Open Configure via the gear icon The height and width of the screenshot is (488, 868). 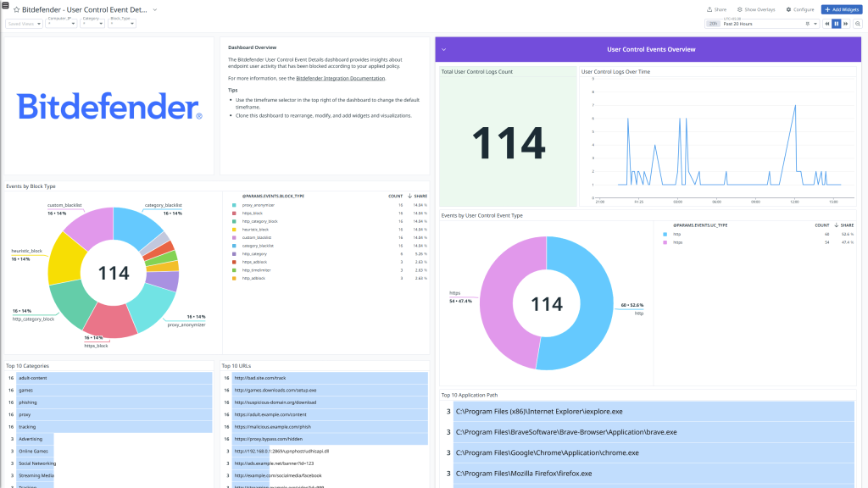point(788,9)
